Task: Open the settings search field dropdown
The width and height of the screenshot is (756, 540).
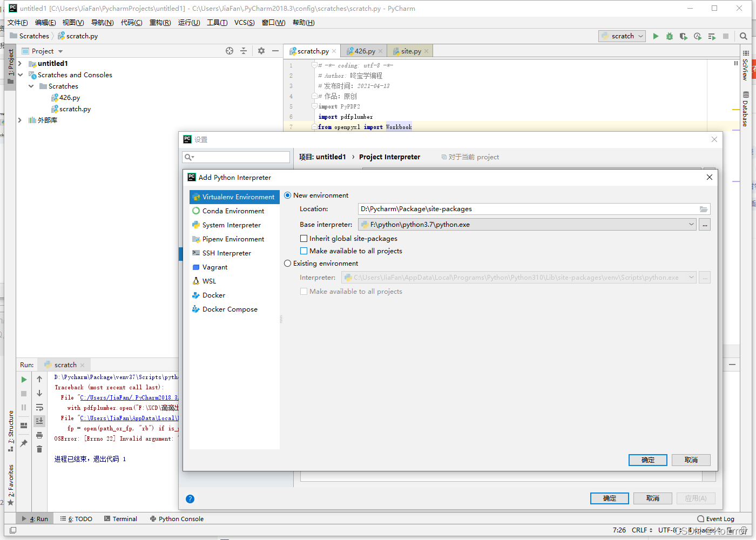Action: click(x=189, y=157)
